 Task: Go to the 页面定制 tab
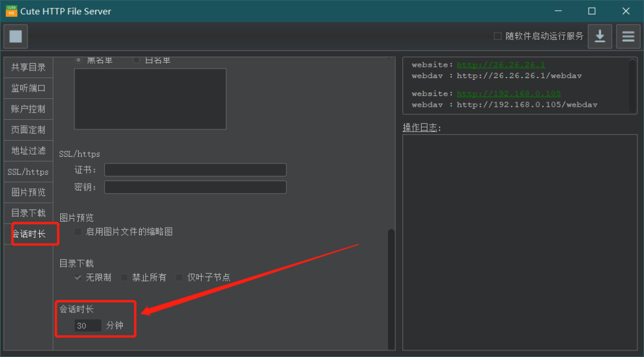(29, 130)
